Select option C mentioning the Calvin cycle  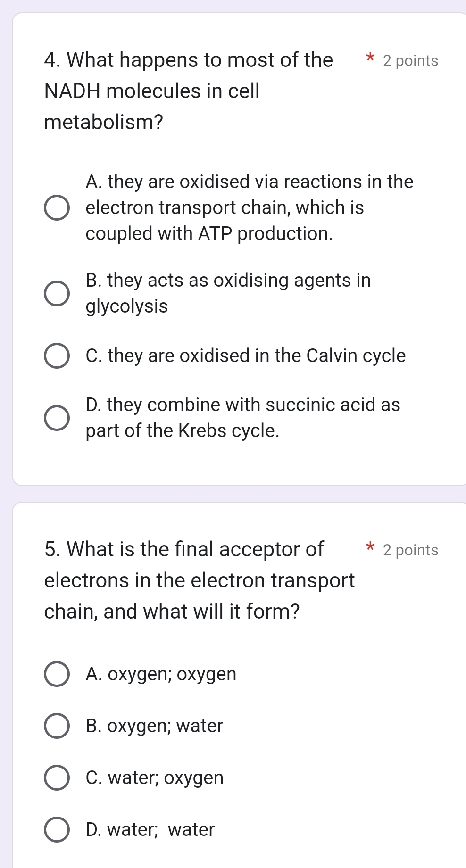56,356
